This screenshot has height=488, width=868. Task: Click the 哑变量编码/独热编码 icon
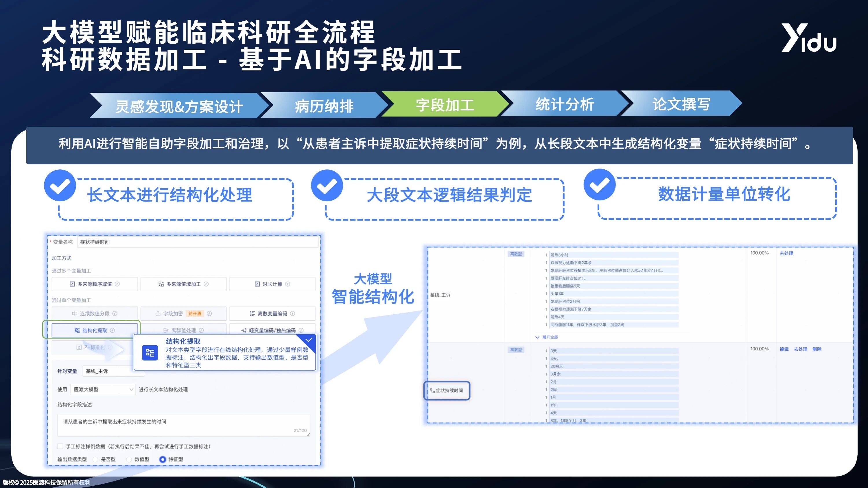pos(244,330)
